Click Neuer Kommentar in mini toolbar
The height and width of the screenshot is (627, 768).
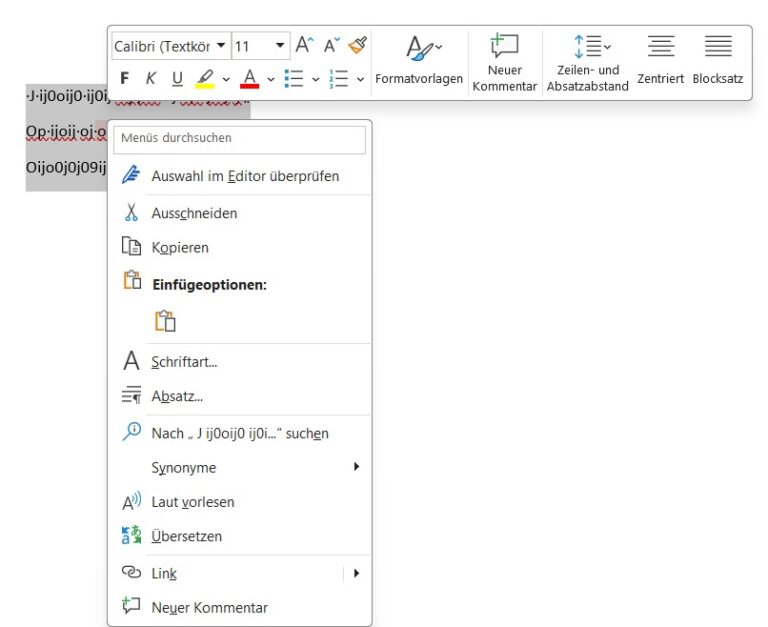tap(504, 63)
